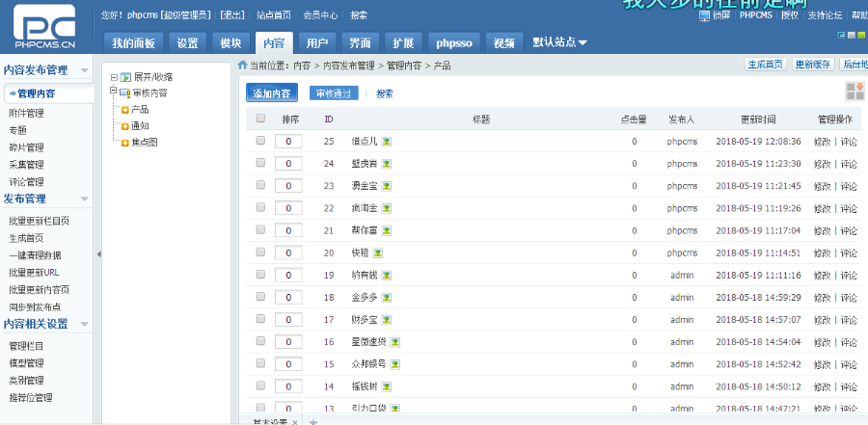Click the thumbnail icon in the ID 20 row
The height and width of the screenshot is (425, 868).
click(378, 252)
